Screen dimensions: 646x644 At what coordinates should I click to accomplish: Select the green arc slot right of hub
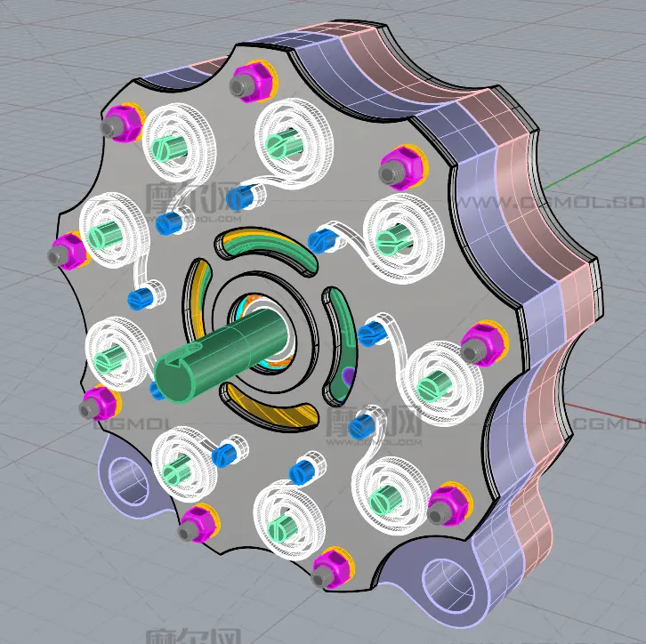[x=343, y=342]
